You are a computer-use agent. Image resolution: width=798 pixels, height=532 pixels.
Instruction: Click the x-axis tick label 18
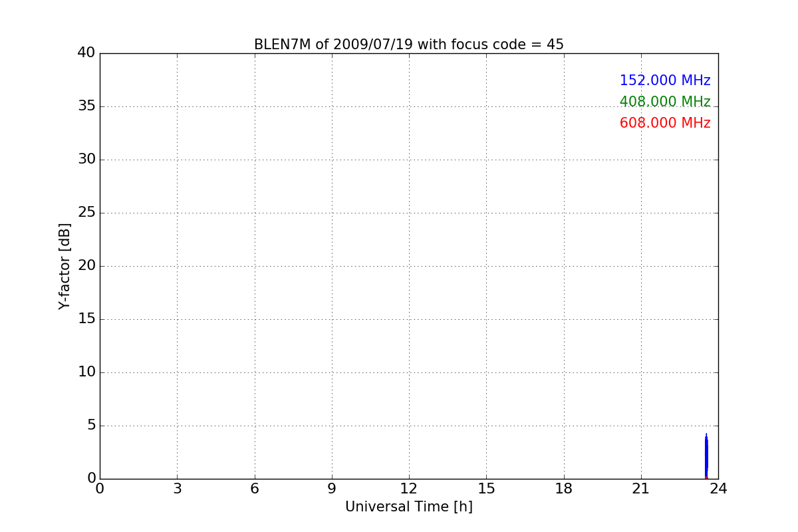tap(564, 489)
